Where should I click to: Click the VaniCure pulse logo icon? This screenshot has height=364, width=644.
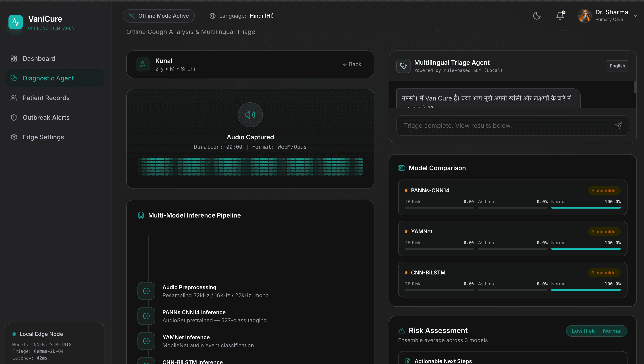[15, 22]
